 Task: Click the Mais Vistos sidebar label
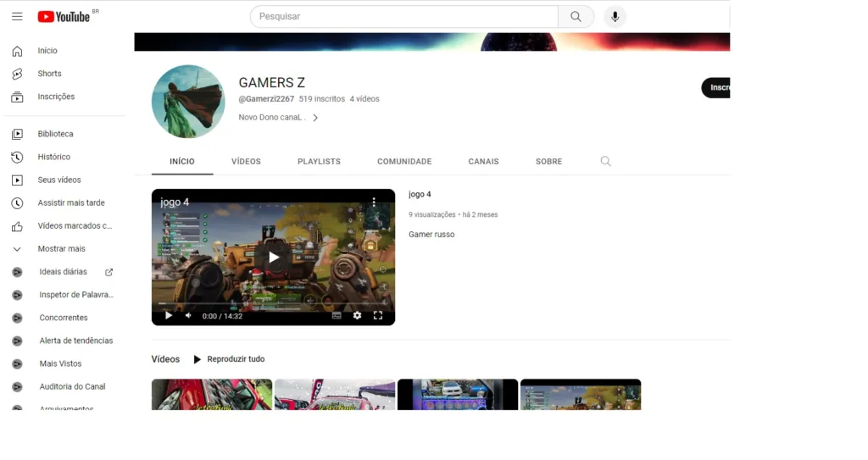pyautogui.click(x=60, y=363)
